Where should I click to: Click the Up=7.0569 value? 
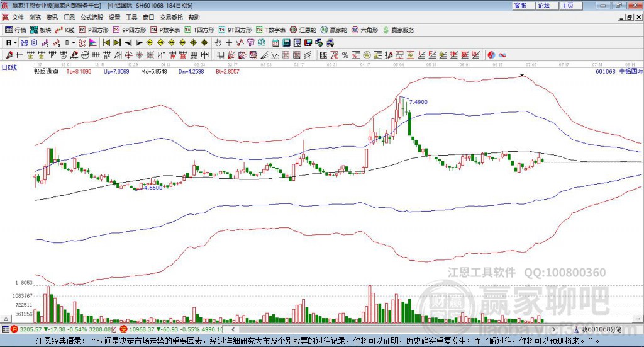point(116,71)
